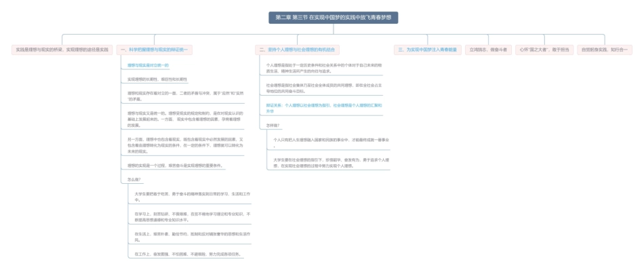Screen dimensions: 644x270
Task: Select node 一、科学把握理想与现实的辩证统一
Action: point(155,50)
